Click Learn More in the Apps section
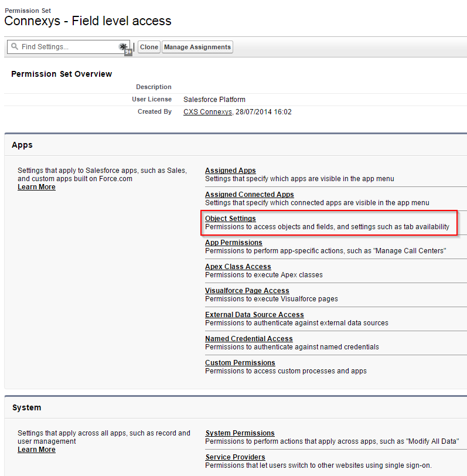 tap(36, 186)
